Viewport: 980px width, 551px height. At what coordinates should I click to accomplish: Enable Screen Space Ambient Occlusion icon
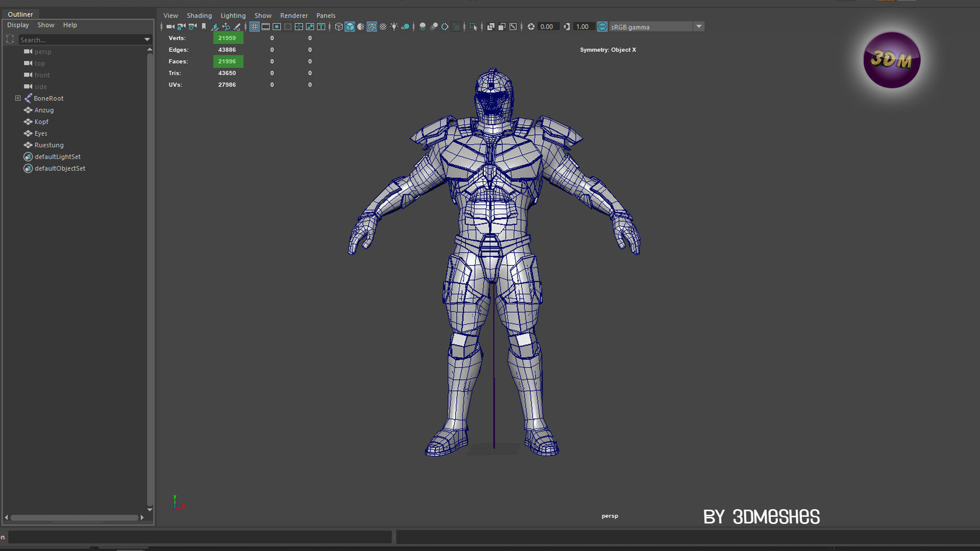click(422, 27)
